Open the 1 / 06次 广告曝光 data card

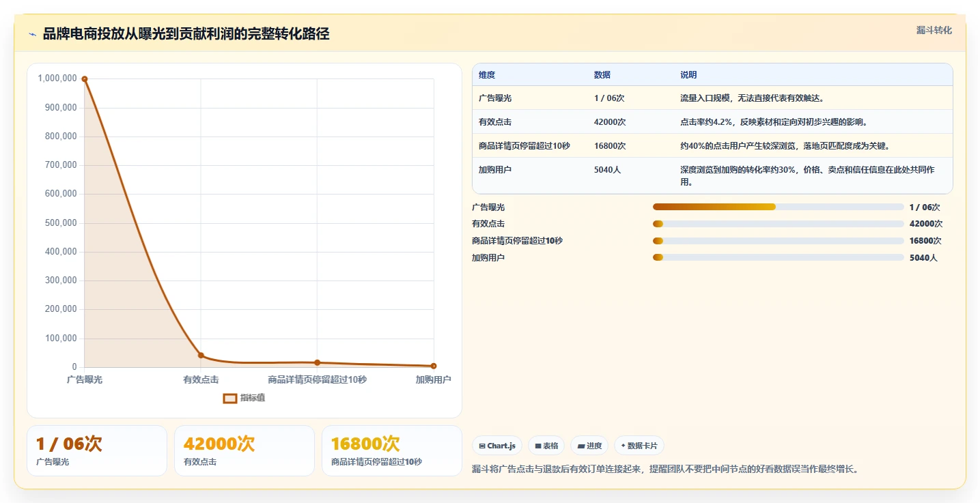tap(97, 450)
